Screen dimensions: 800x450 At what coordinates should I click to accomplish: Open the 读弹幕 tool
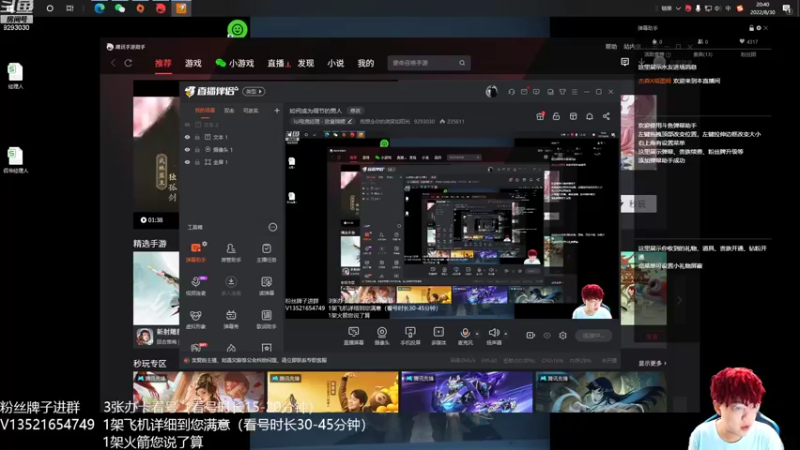(266, 286)
